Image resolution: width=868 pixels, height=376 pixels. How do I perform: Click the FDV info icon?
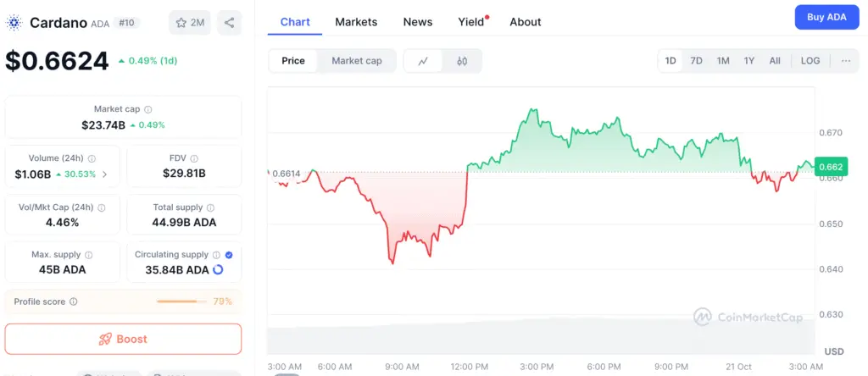pyautogui.click(x=195, y=158)
